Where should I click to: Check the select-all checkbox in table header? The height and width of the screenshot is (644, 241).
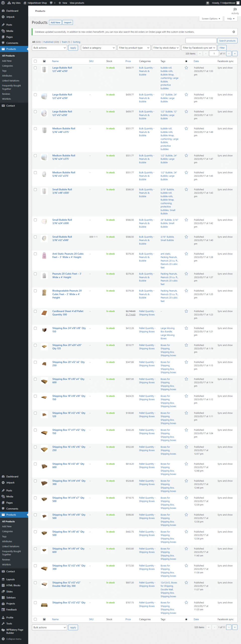(35, 61)
